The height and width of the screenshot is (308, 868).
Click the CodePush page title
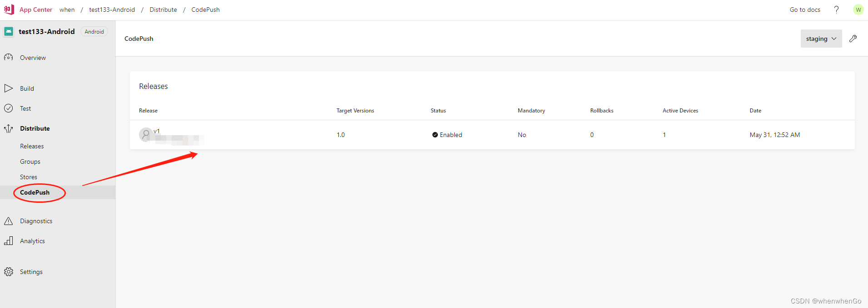[x=139, y=39]
